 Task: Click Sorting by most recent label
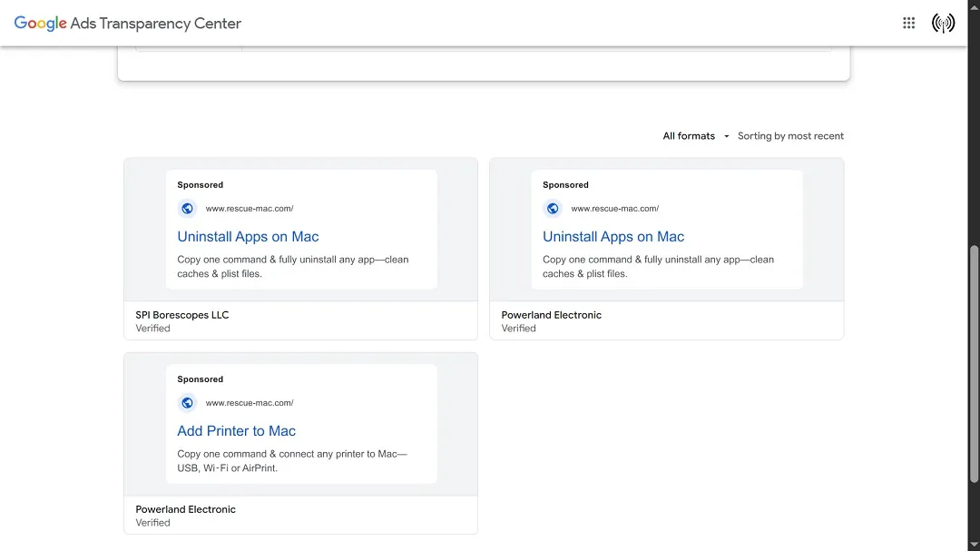(x=790, y=136)
